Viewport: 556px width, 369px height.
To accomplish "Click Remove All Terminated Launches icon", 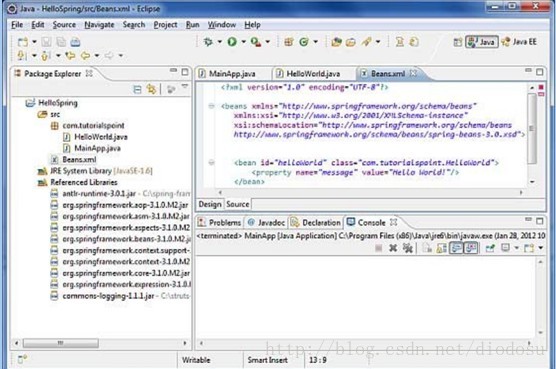I will (408, 248).
